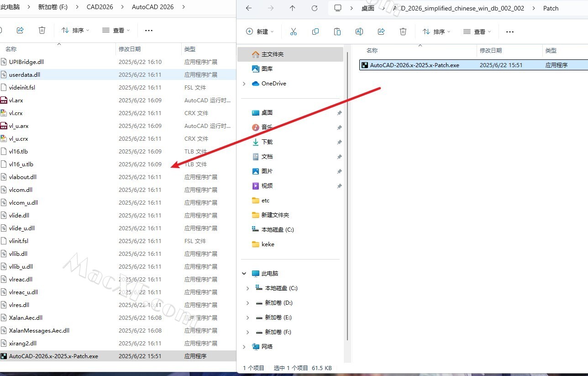This screenshot has height=376, width=588.
Task: Select XalanMessages.Aec.dll in left window
Action: [118, 330]
